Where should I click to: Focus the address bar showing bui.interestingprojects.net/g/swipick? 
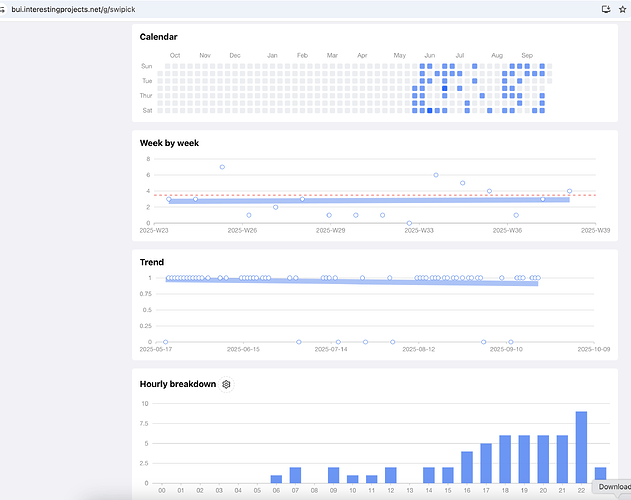coord(73,9)
